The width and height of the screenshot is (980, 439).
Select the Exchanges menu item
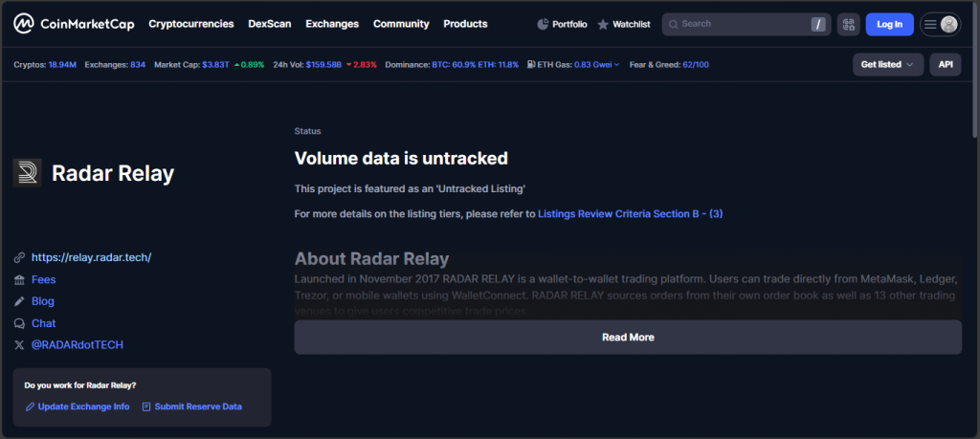point(331,24)
